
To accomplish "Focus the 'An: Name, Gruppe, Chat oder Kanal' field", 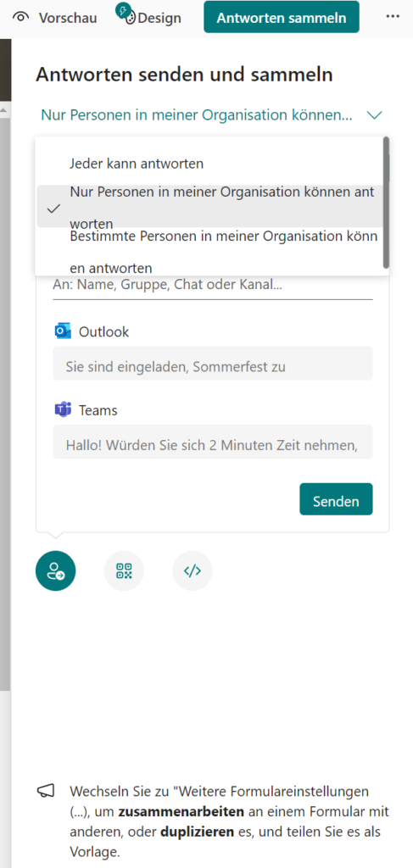I will point(213,287).
